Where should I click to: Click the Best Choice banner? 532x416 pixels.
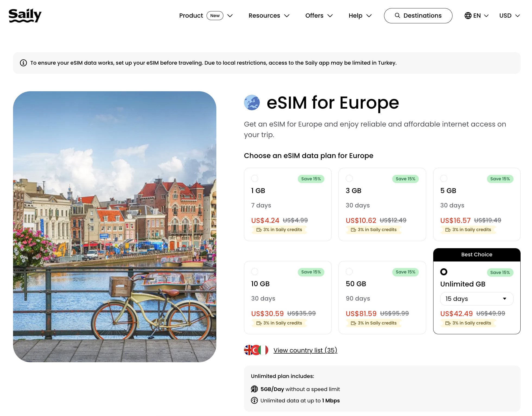click(477, 255)
